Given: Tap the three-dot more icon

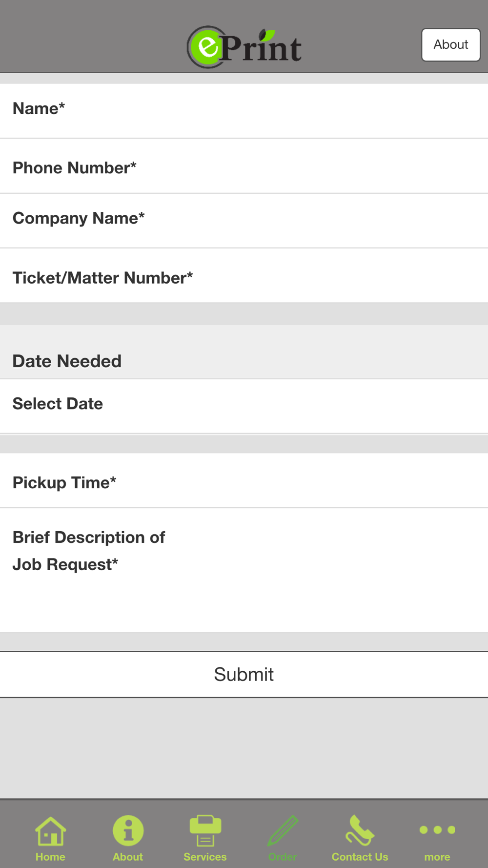Looking at the screenshot, I should pos(437,829).
